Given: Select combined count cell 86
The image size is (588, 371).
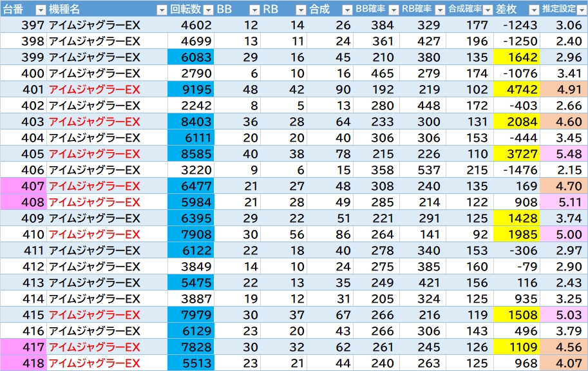Looking at the screenshot, I should click(x=330, y=234).
